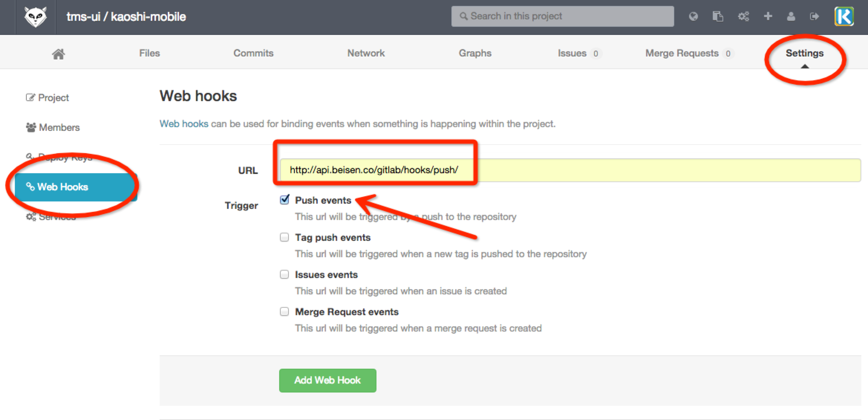Switch to the Commits tab
Image resolution: width=868 pixels, height=420 pixels.
(253, 53)
